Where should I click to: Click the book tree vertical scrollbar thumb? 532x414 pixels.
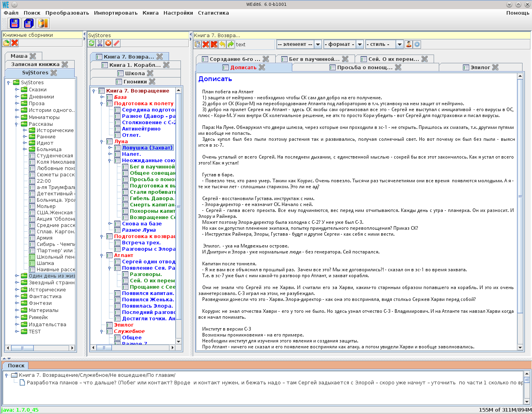click(x=179, y=206)
